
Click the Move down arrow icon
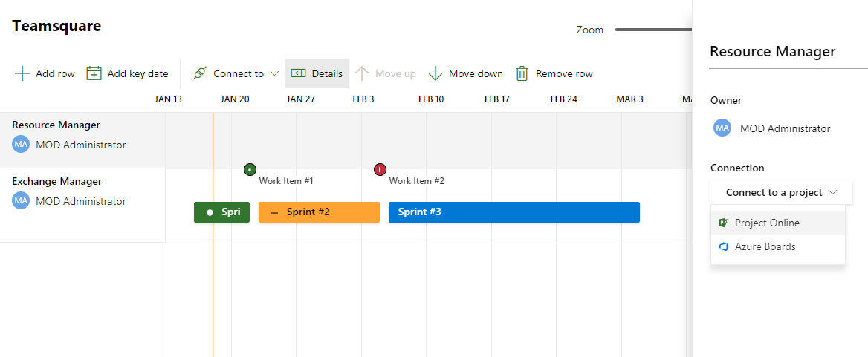(435, 73)
